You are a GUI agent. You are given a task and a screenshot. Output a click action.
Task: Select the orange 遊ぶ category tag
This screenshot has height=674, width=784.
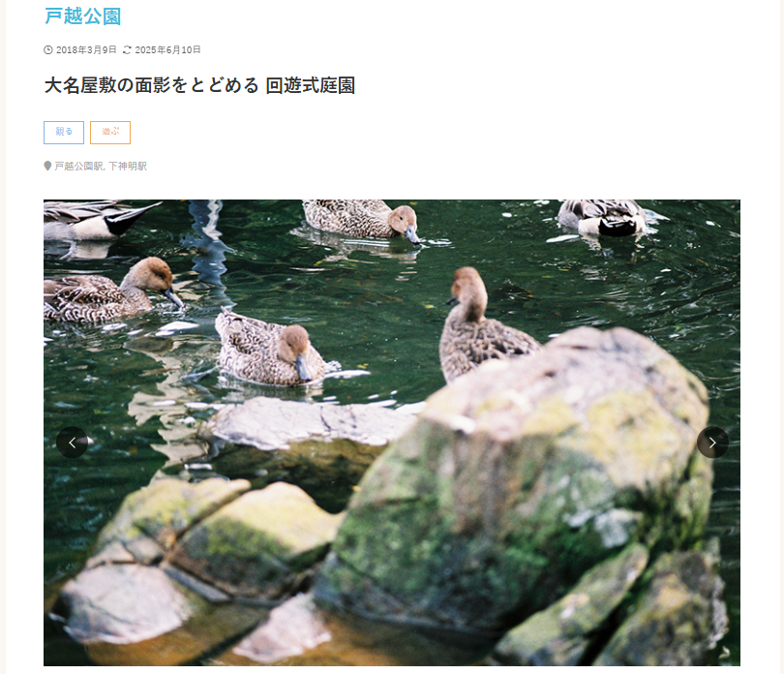(x=110, y=132)
